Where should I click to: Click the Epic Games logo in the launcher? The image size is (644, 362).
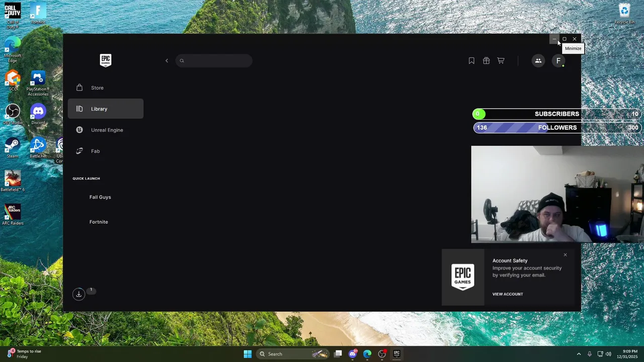pyautogui.click(x=106, y=60)
